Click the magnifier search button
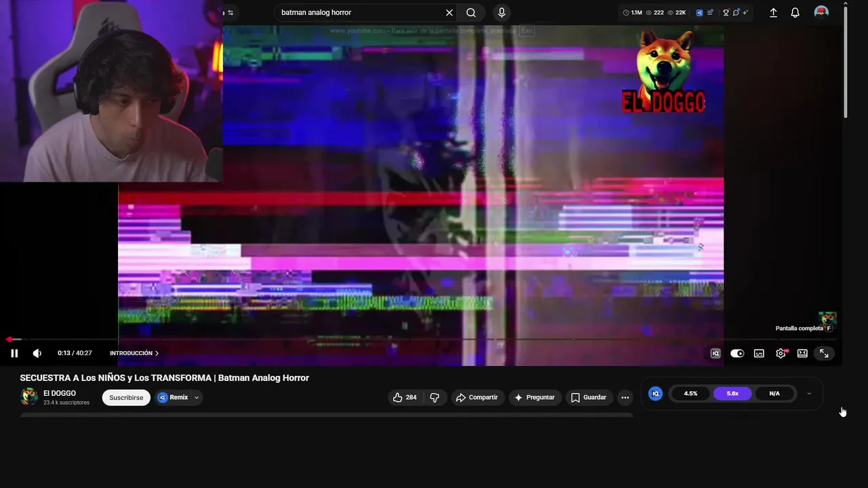Image resolution: width=868 pixels, height=488 pixels. pos(471,12)
